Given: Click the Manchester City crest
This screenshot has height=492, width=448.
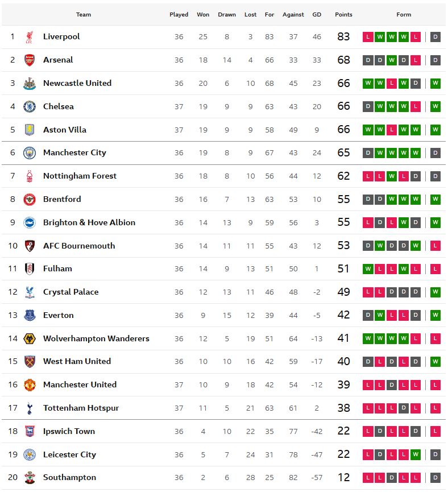Looking at the screenshot, I should (x=30, y=153).
